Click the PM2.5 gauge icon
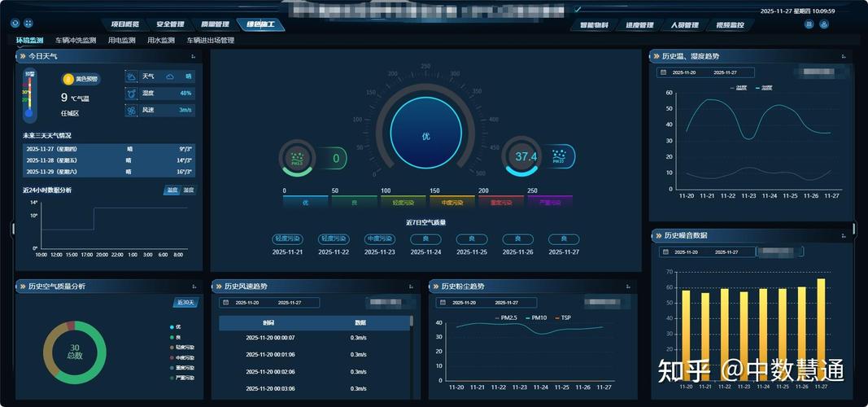Screen dimensions: 868x407 (x=297, y=158)
